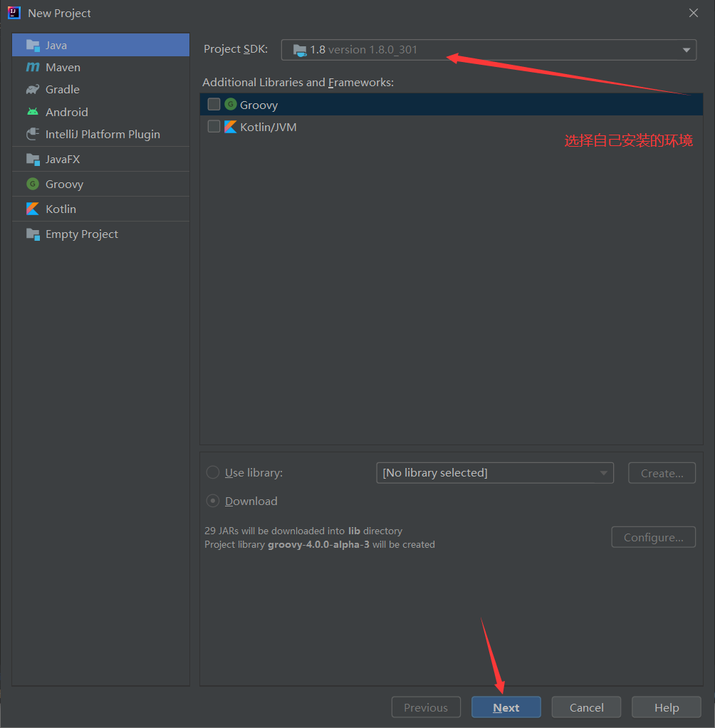Screen dimensions: 715x728
Task: Select the Use library radio button
Action: (x=213, y=473)
